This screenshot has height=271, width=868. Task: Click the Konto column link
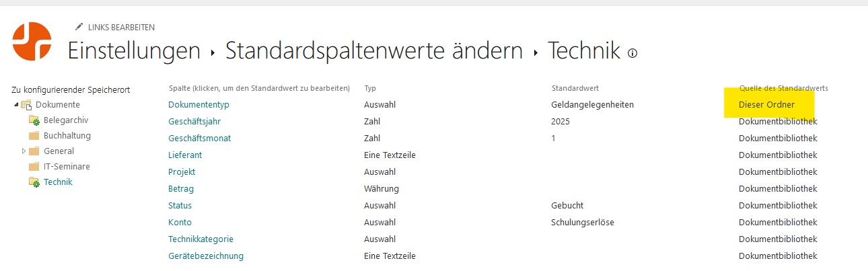point(180,223)
